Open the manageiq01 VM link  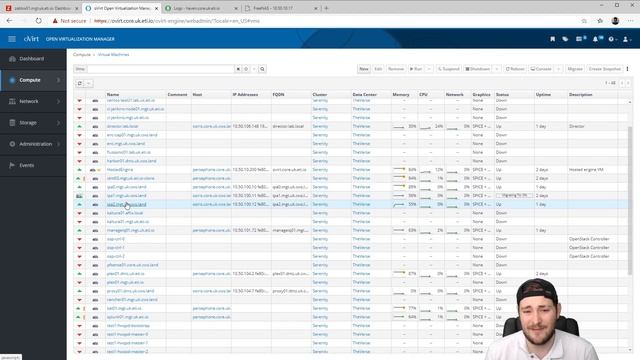click(x=131, y=230)
